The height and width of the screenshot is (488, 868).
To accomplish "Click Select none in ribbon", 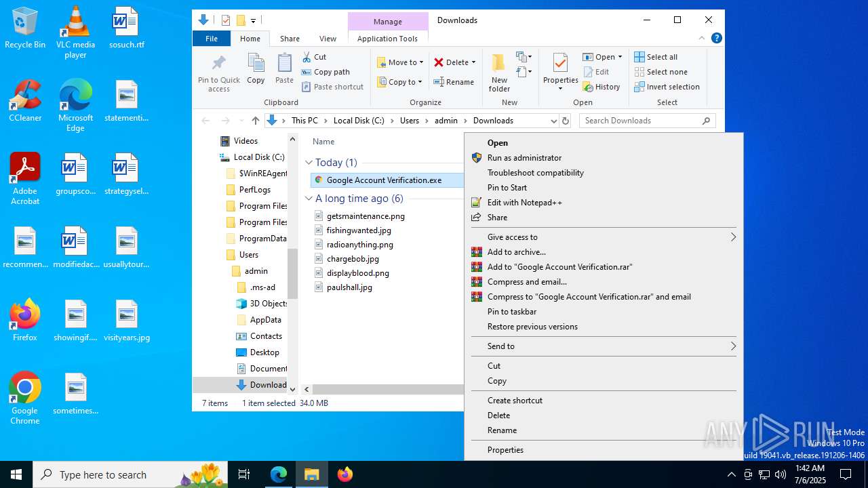I will 661,72.
